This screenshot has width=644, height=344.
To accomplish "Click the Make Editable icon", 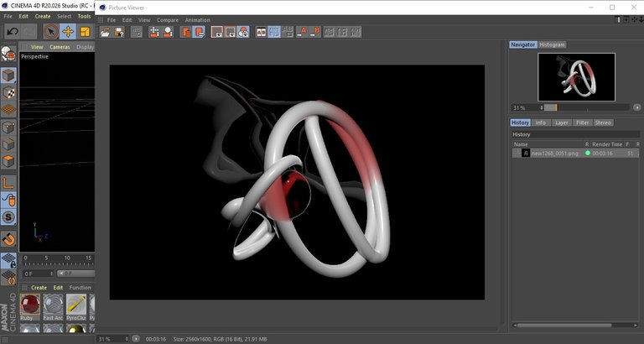I will 8,55.
